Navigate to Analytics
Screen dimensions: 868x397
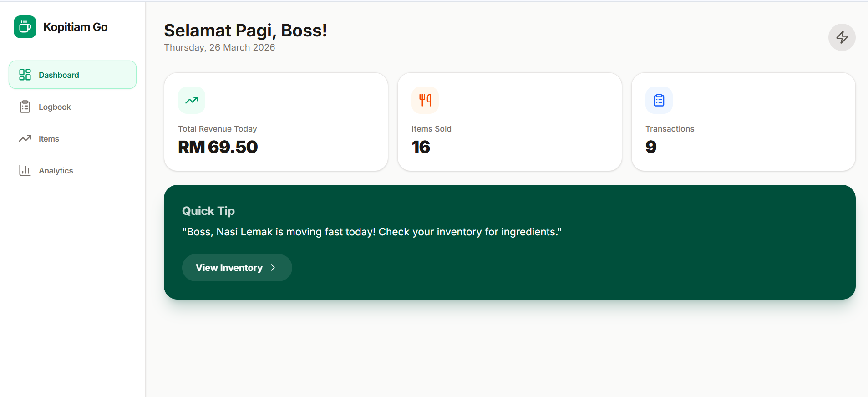pos(56,170)
